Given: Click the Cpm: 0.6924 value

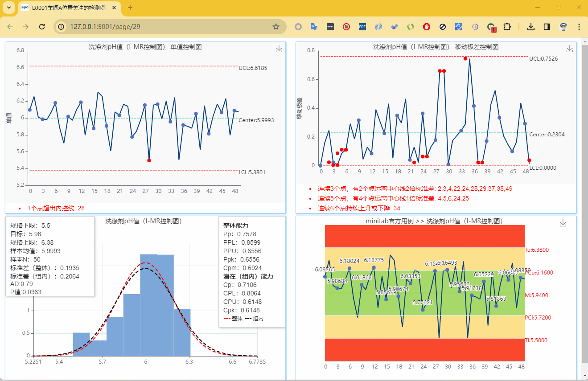Looking at the screenshot, I should 242,268.
